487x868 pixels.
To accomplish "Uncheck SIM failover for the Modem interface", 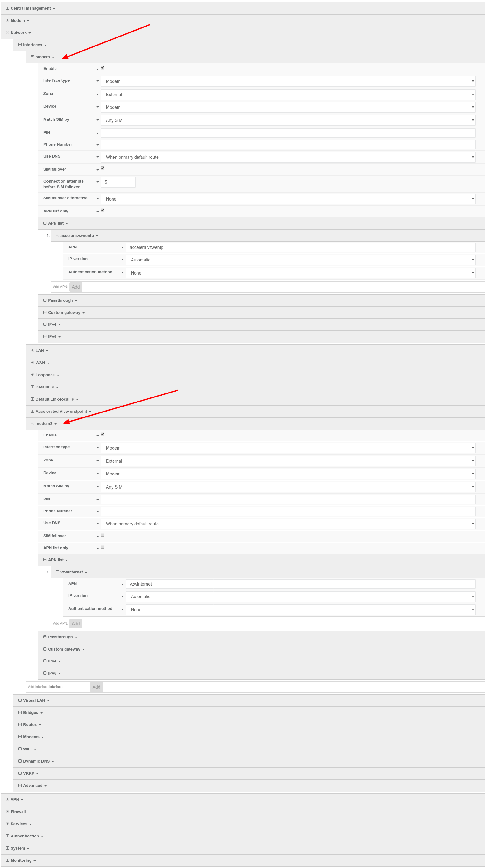I will [103, 168].
